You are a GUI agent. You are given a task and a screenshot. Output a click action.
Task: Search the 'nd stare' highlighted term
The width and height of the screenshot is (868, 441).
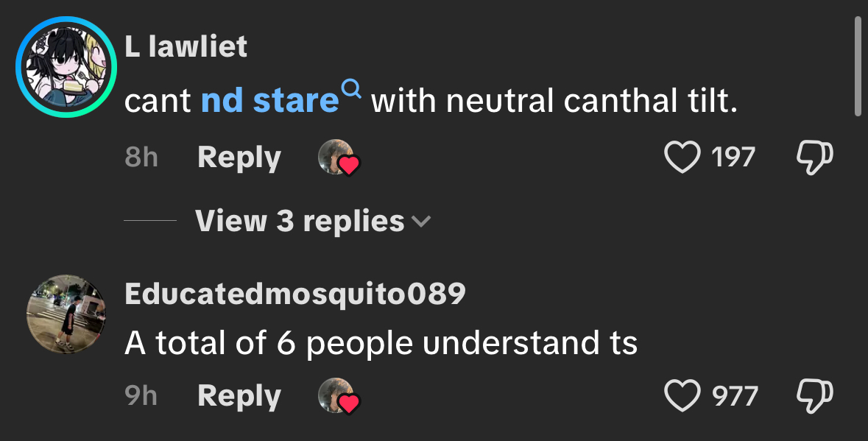coord(269,102)
